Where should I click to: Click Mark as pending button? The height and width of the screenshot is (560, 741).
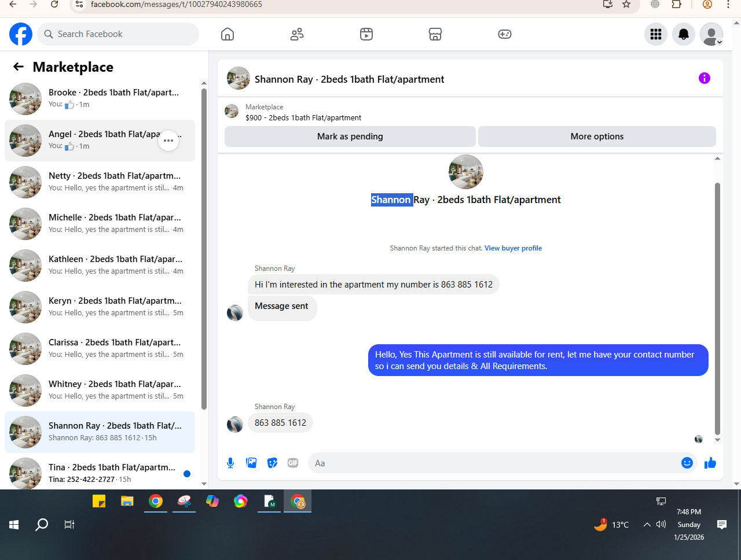click(350, 137)
